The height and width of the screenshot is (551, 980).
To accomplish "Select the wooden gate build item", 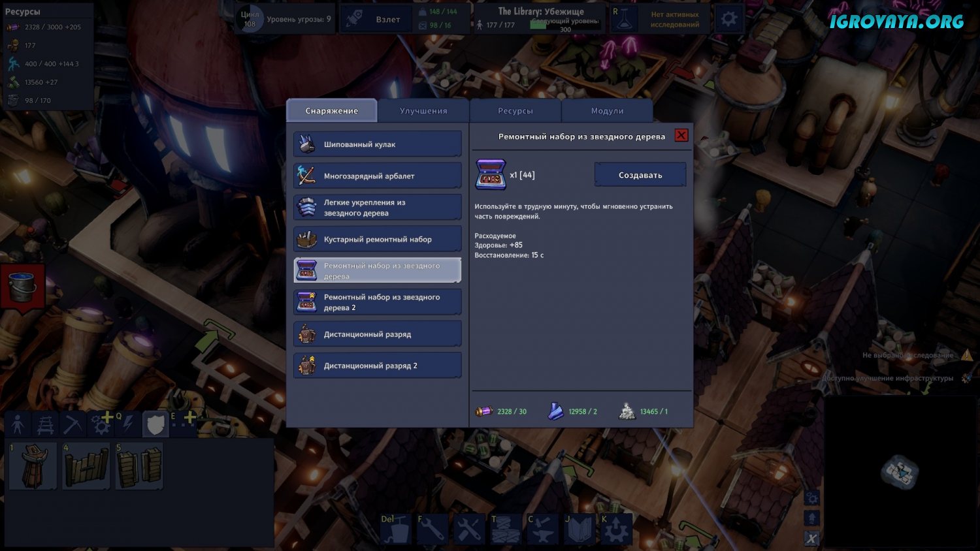I will (86, 466).
